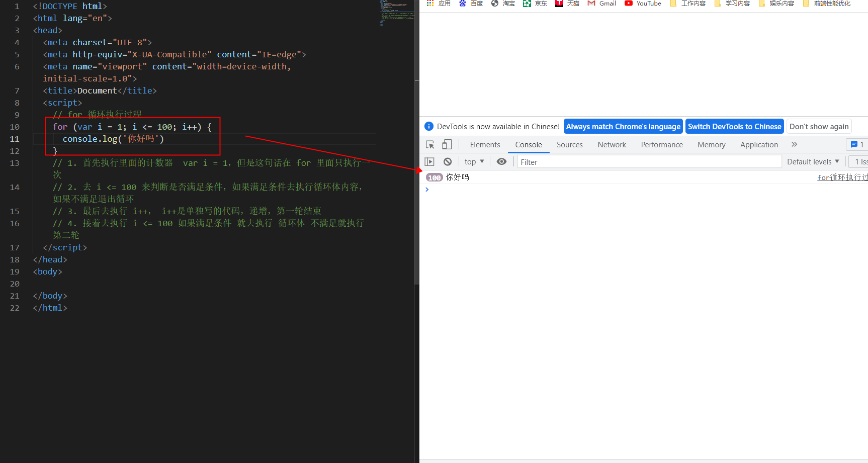Open the JavaScript context 'top' dropdown

pyautogui.click(x=474, y=162)
